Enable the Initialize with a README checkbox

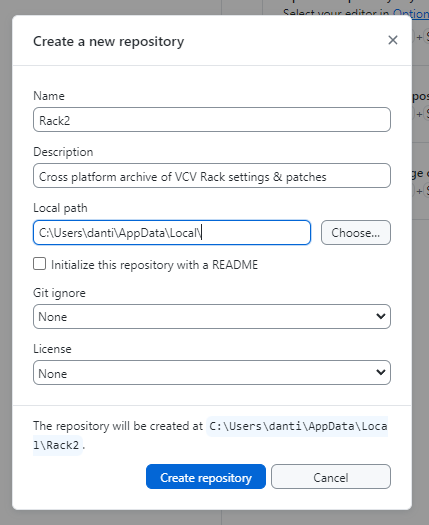[x=40, y=264]
